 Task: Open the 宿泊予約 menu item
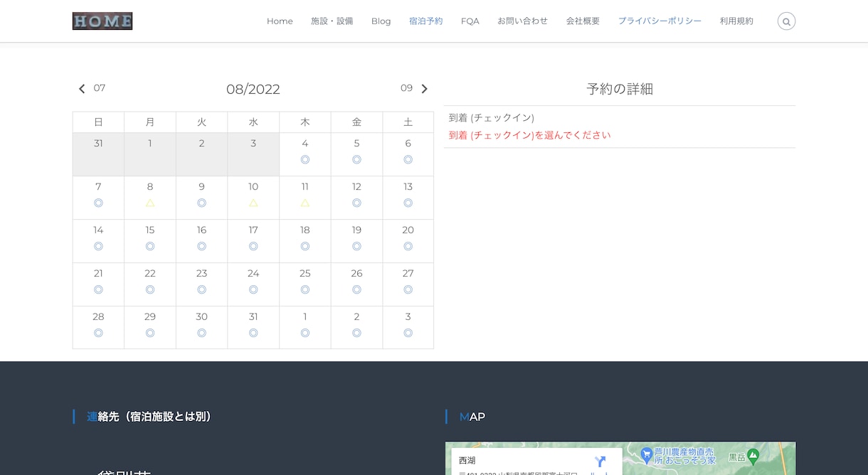point(426,21)
